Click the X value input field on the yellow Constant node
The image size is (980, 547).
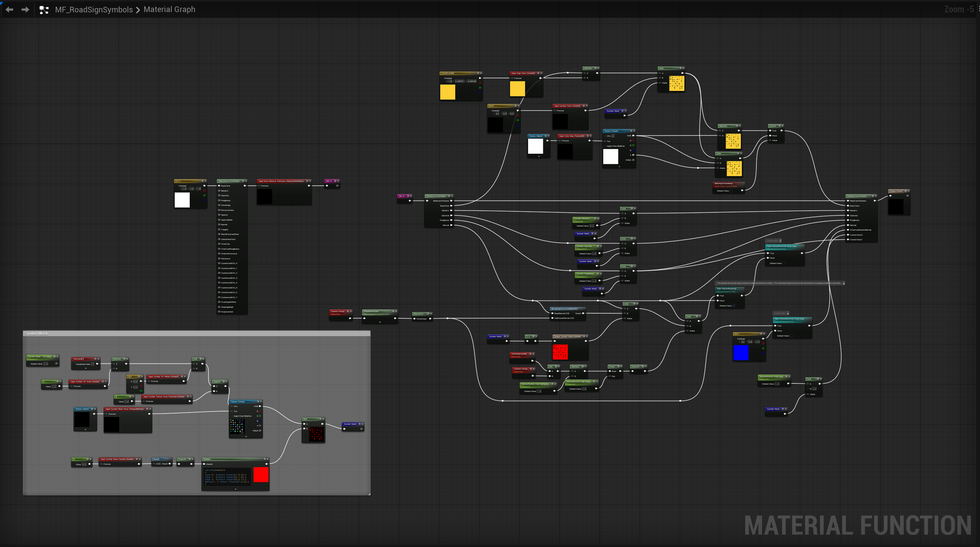(x=450, y=82)
